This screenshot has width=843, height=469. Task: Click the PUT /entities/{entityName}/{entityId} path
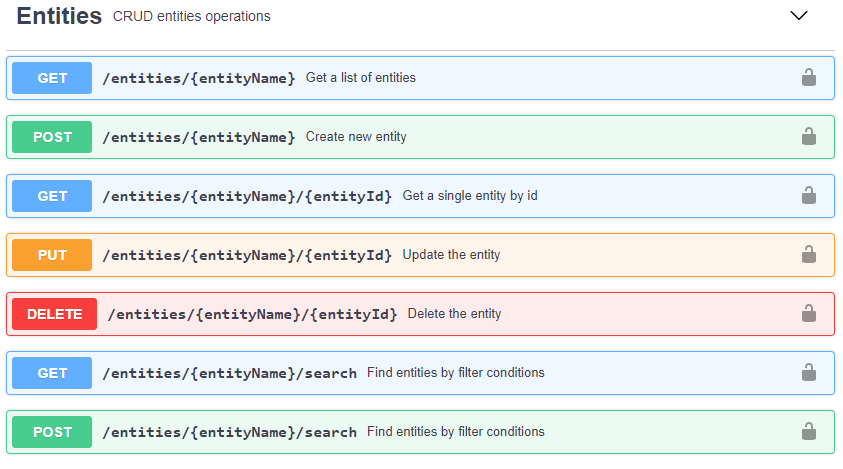(247, 255)
